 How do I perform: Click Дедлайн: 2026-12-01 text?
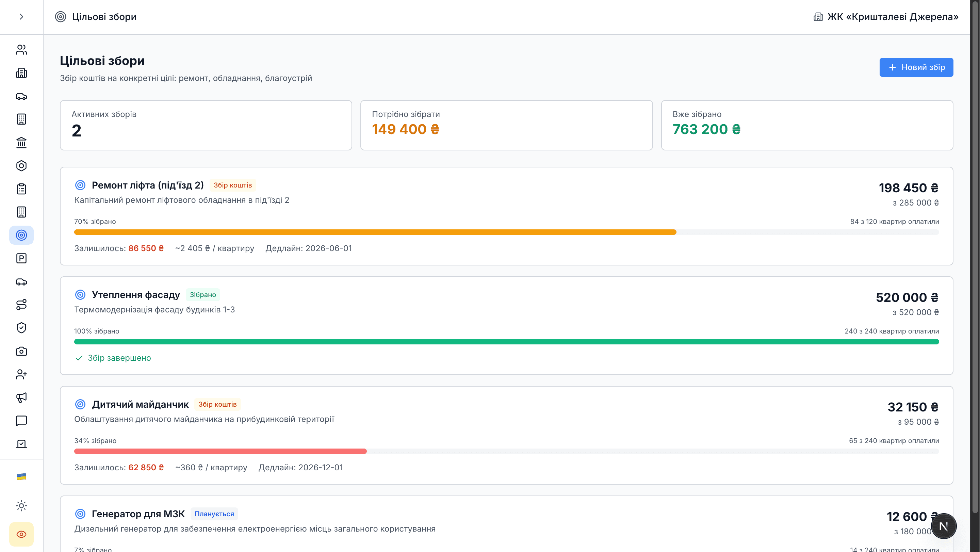pyautogui.click(x=300, y=468)
